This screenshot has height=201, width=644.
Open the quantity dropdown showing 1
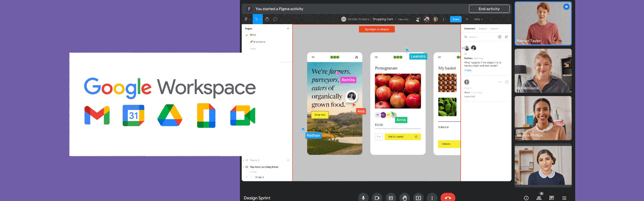pyautogui.click(x=379, y=137)
